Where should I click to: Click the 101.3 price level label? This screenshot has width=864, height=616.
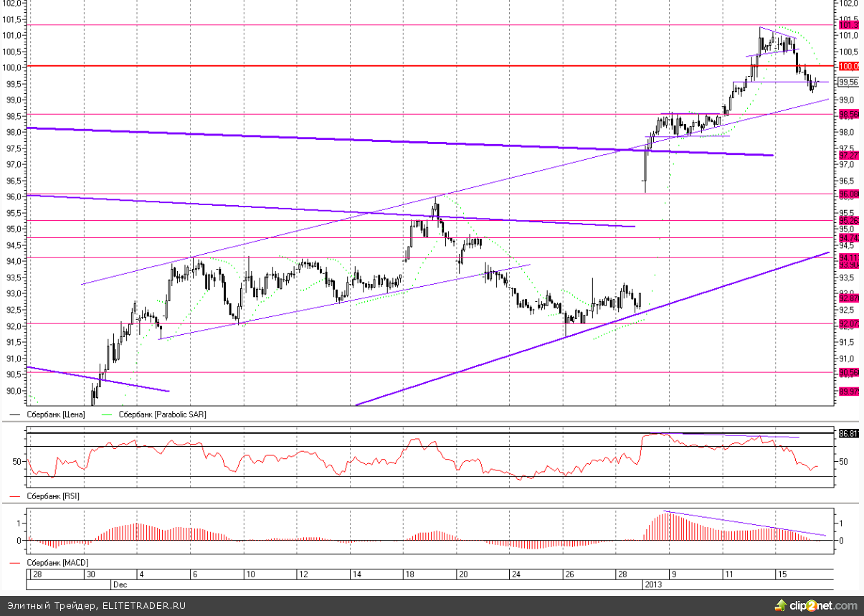(849, 25)
